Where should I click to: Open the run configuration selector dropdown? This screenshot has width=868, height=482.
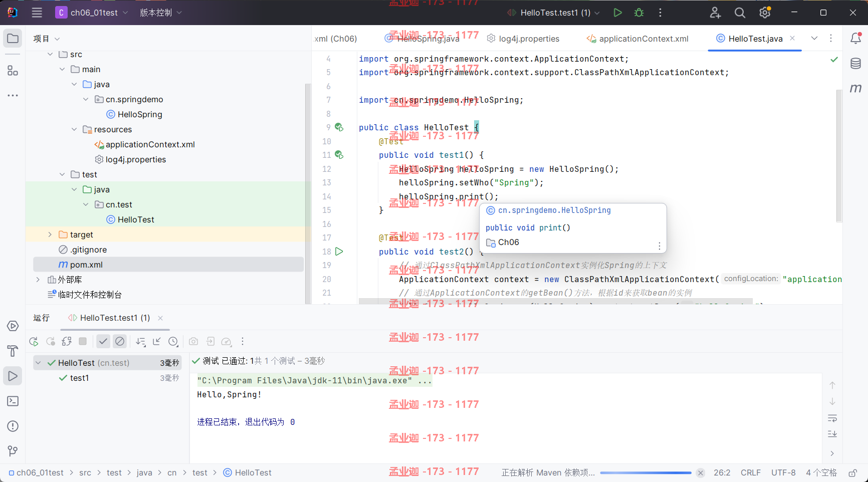pos(553,13)
